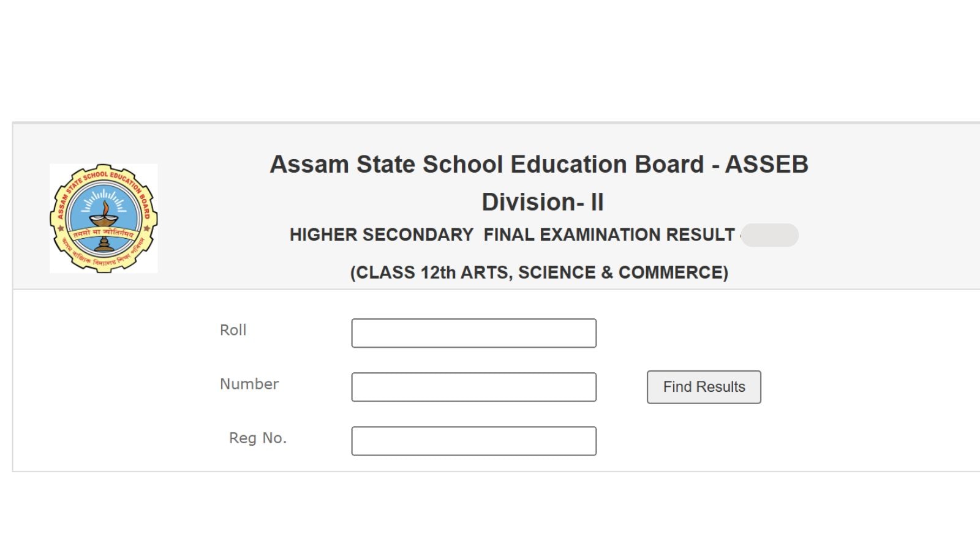Click the Division-II subtitle text
Viewport: 980px width, 551px height.
(541, 202)
